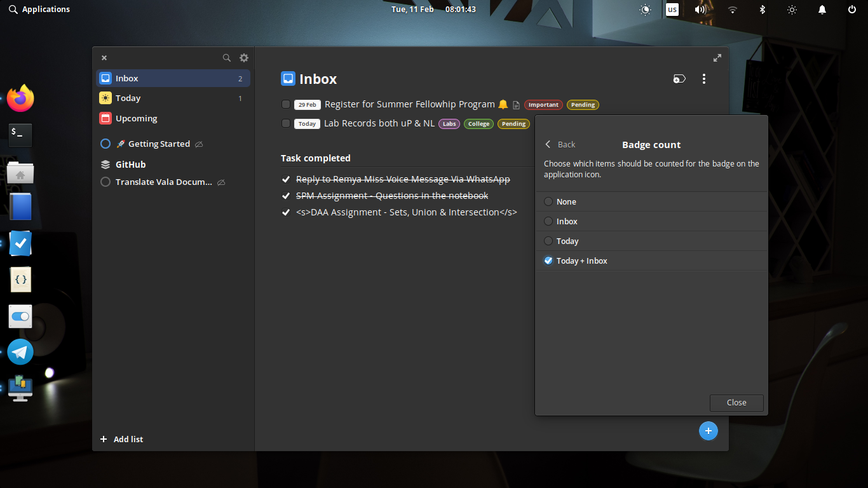Check the Register for Summer Fellowship task
Screen dimensions: 868x488
(286, 104)
